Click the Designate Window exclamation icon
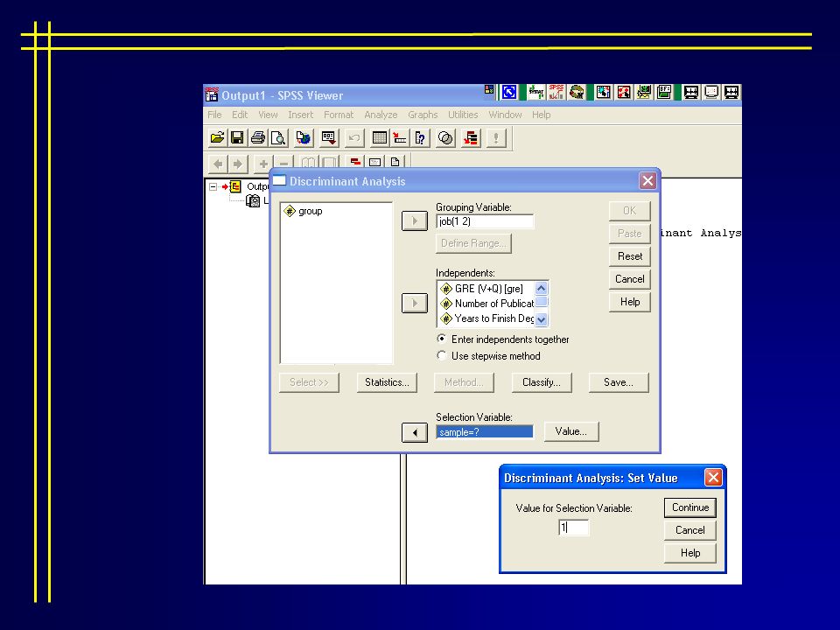This screenshot has width=840, height=630. tap(496, 138)
